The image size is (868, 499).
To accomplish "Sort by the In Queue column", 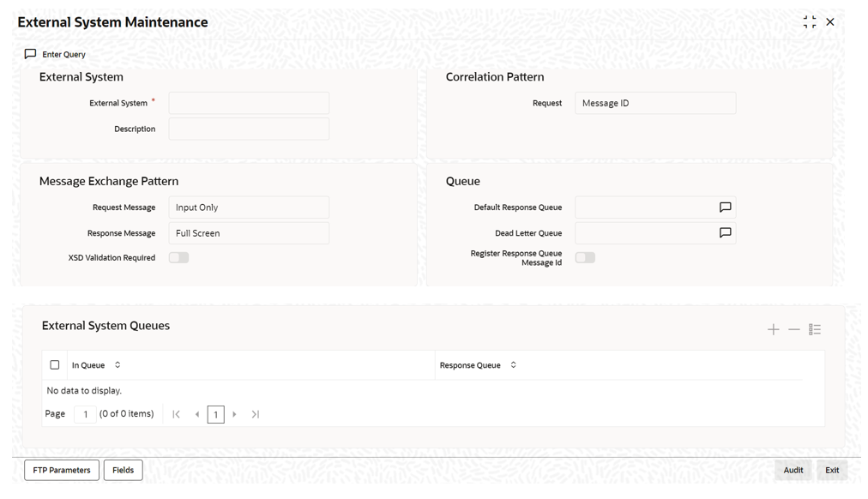I will pyautogui.click(x=118, y=365).
